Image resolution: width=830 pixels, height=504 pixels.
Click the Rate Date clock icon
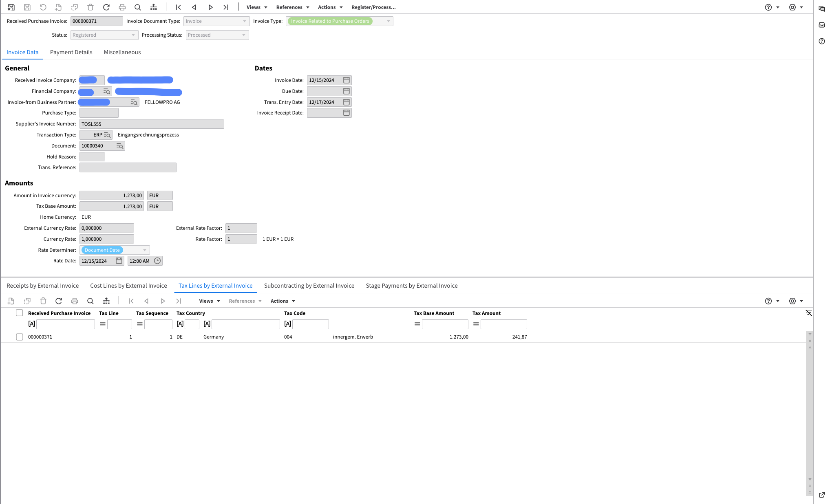point(157,261)
